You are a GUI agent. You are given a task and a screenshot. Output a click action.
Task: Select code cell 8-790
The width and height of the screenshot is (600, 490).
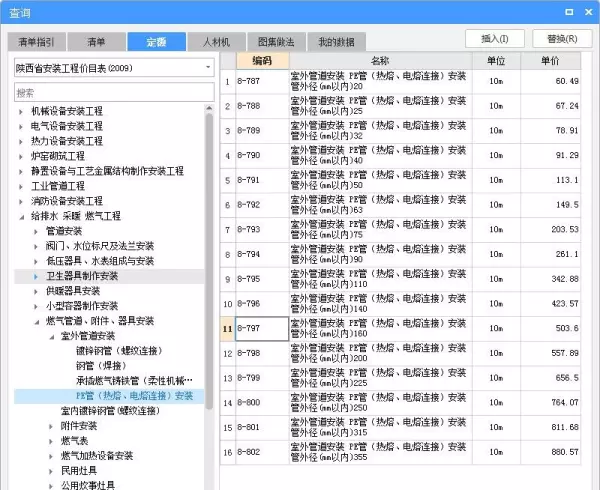(262, 155)
